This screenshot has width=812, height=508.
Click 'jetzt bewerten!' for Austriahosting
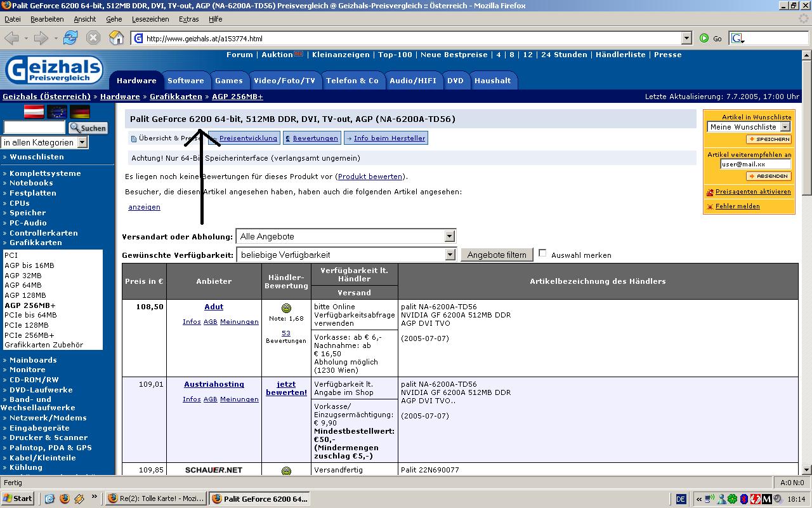(x=286, y=388)
